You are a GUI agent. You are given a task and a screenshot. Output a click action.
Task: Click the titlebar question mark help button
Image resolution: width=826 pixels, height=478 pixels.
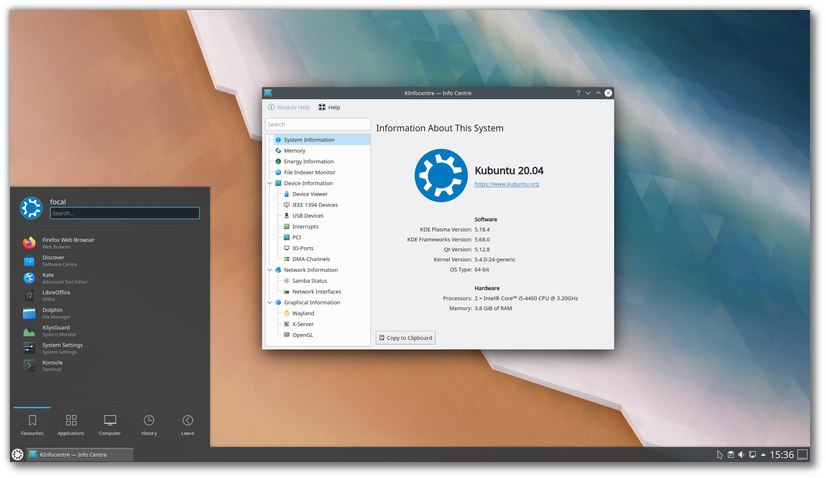pyautogui.click(x=578, y=93)
